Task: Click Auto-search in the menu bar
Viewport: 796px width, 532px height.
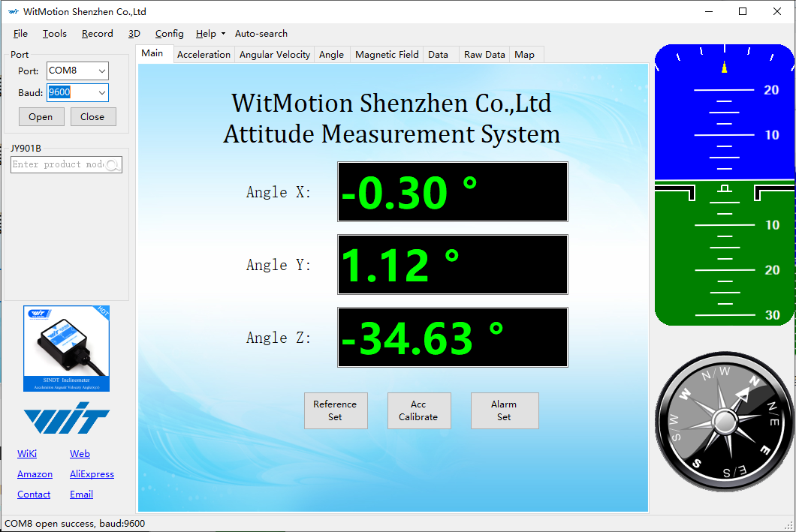Action: pyautogui.click(x=261, y=34)
